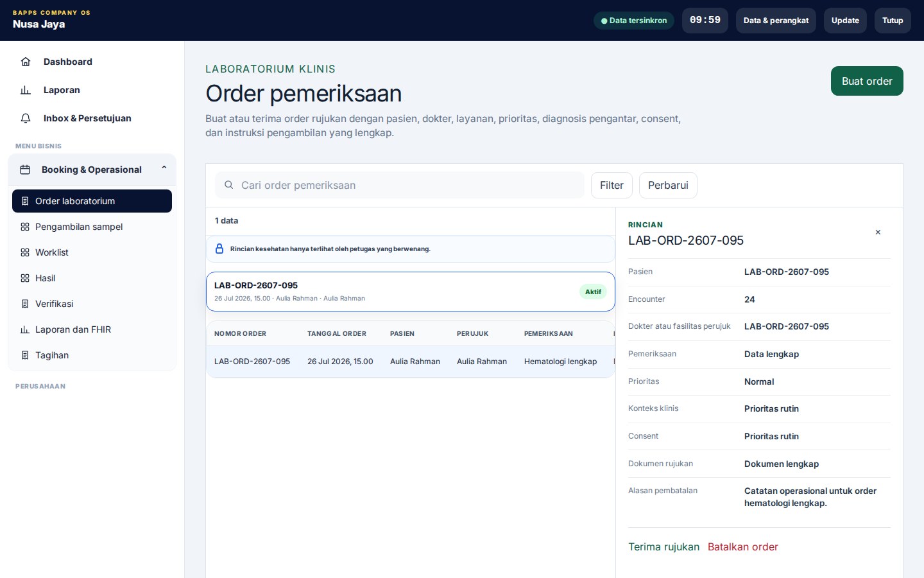This screenshot has width=924, height=578.
Task: Click the Nusa Jaya company name
Action: [38, 24]
